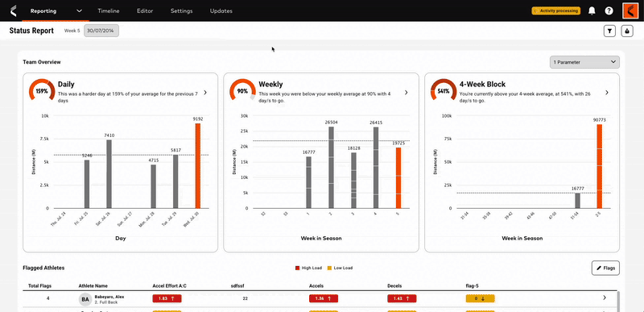Viewport: 644px width, 312px height.
Task: Click the yellow Low Load legend swatch
Action: [330, 268]
